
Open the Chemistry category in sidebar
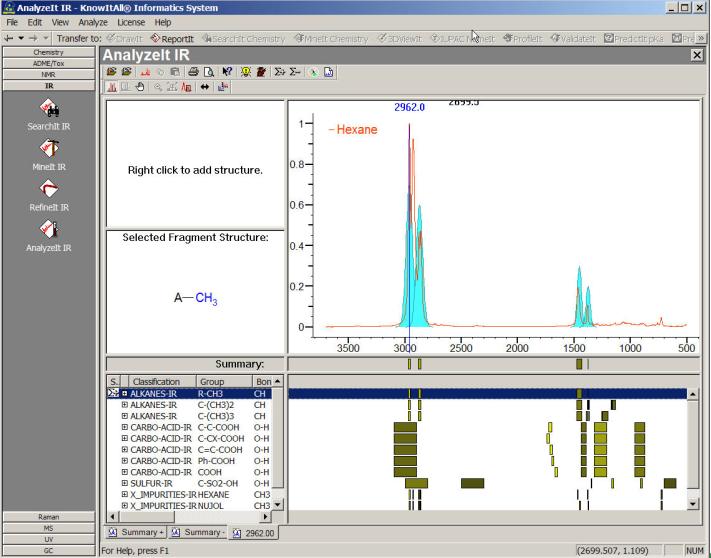[49, 52]
